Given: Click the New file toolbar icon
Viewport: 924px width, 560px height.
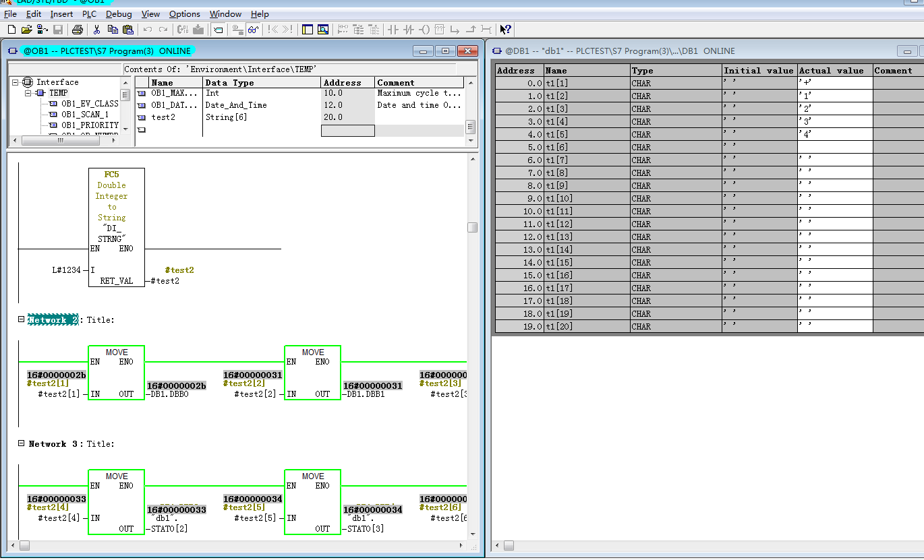Looking at the screenshot, I should coord(11,30).
